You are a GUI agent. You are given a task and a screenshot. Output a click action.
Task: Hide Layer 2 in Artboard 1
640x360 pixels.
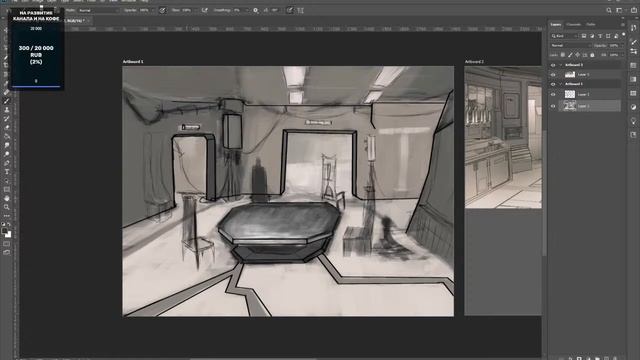coord(553,94)
